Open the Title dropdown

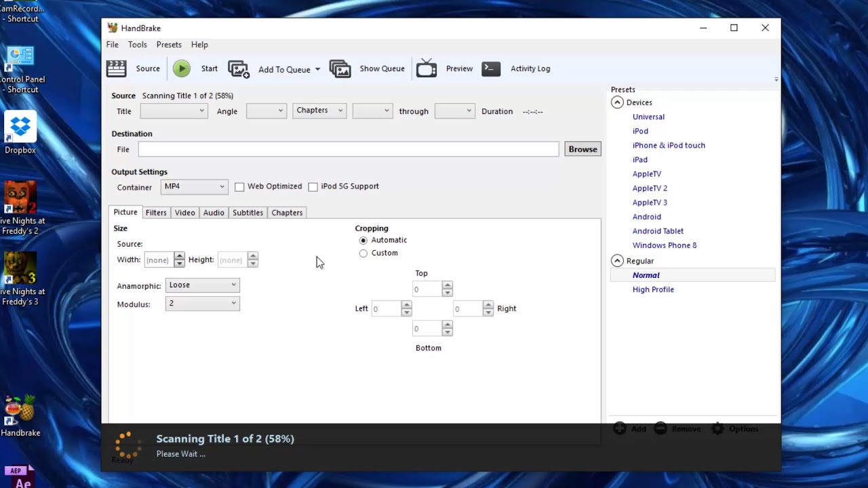(x=173, y=111)
